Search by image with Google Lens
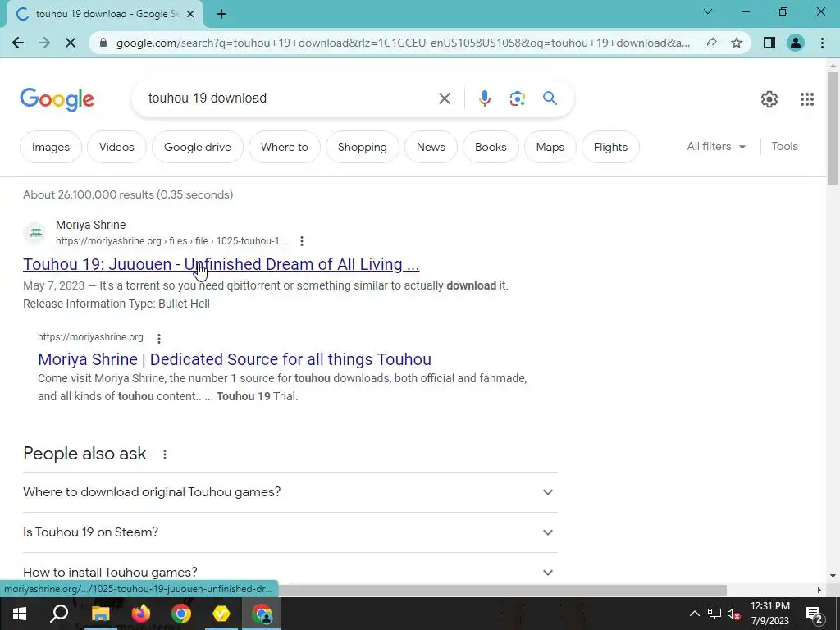 click(x=517, y=98)
